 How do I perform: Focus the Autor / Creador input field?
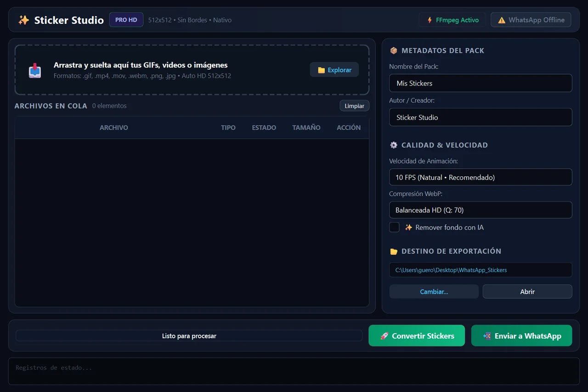[x=481, y=117]
